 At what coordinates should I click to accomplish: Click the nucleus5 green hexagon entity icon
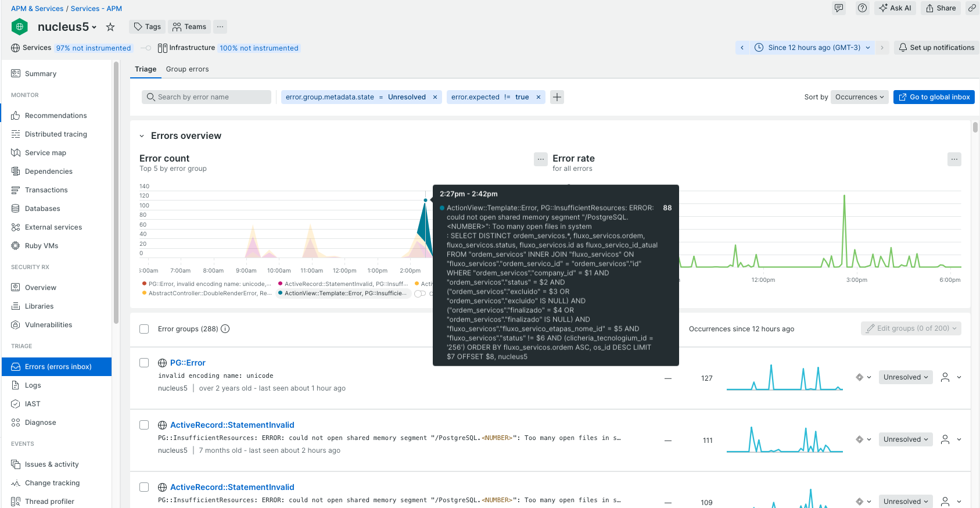20,27
